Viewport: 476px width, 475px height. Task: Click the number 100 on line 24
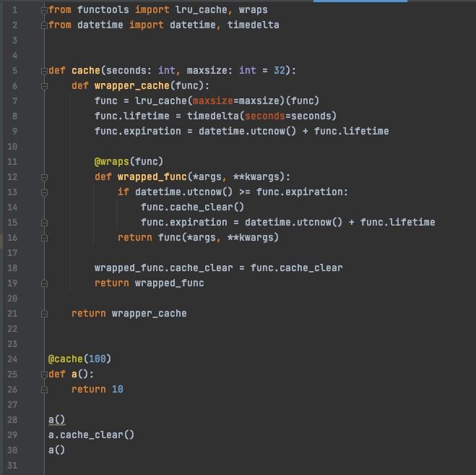coord(97,359)
